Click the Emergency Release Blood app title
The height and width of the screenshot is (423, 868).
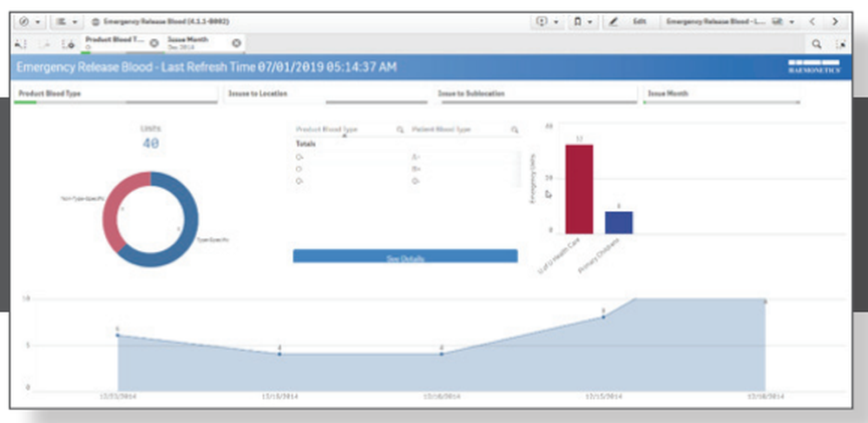166,22
